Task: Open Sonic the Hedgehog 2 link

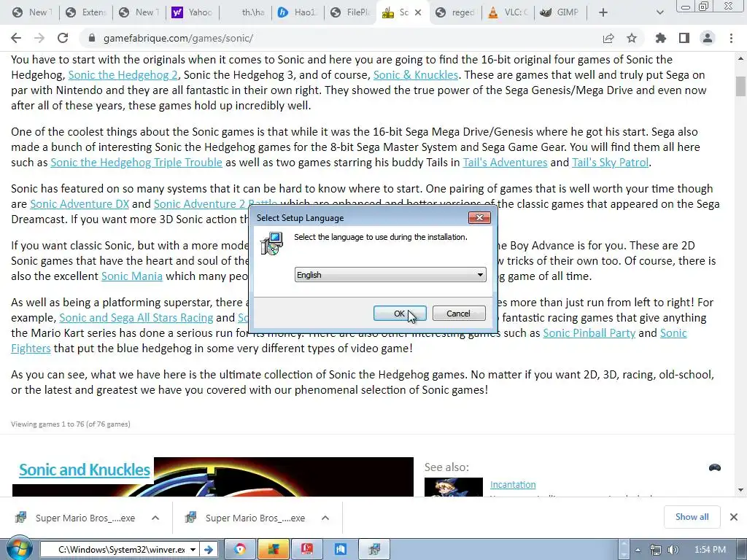Action: point(123,75)
